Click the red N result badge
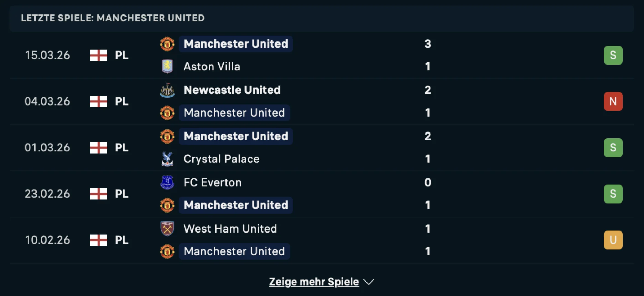This screenshot has height=296, width=644. (x=613, y=101)
